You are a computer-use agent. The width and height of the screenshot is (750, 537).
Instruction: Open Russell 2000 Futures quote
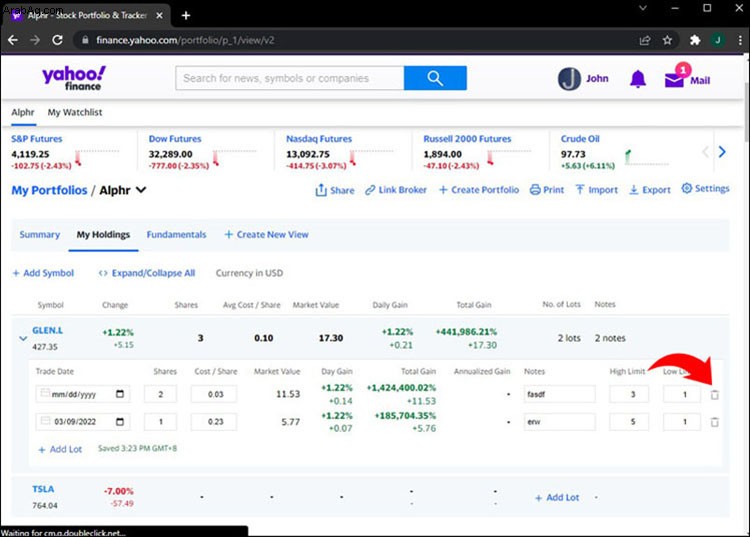pyautogui.click(x=467, y=139)
